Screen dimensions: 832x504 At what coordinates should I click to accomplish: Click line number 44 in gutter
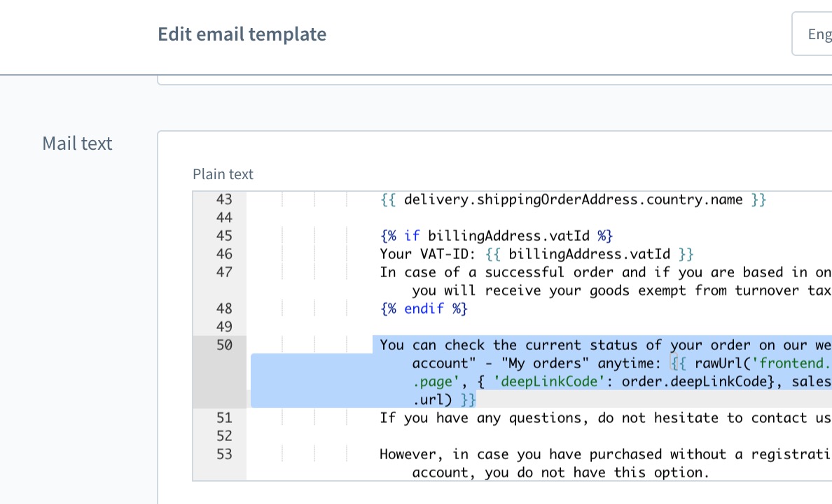pyautogui.click(x=224, y=218)
